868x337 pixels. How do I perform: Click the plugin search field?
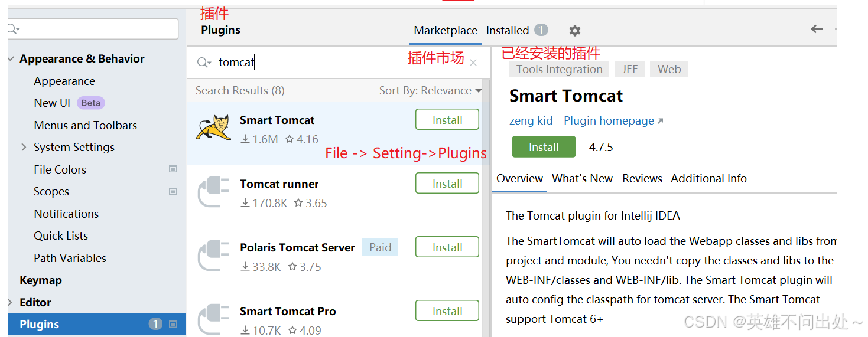point(339,63)
